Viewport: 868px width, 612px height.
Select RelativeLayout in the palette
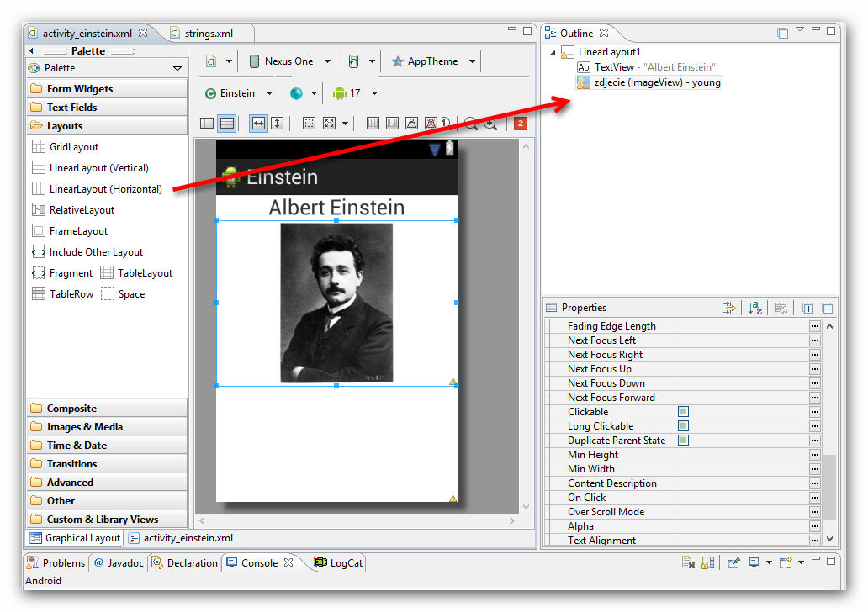73,209
